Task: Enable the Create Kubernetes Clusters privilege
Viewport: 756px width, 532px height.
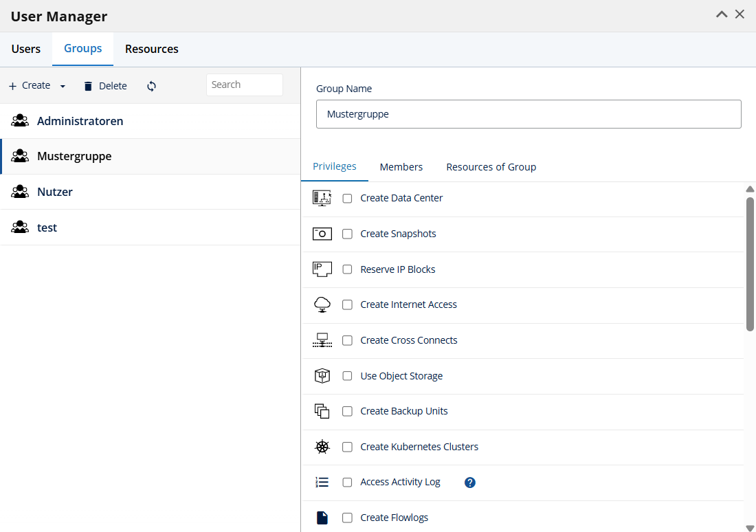Action: pyautogui.click(x=347, y=447)
